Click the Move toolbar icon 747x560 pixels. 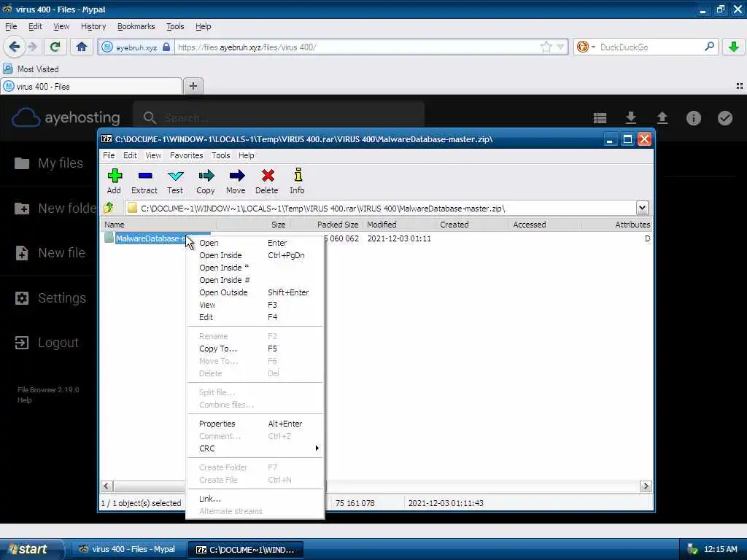click(x=236, y=181)
